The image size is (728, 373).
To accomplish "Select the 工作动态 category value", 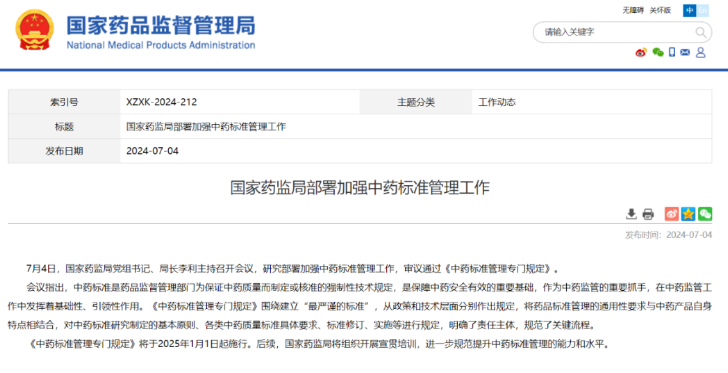I will click(497, 102).
